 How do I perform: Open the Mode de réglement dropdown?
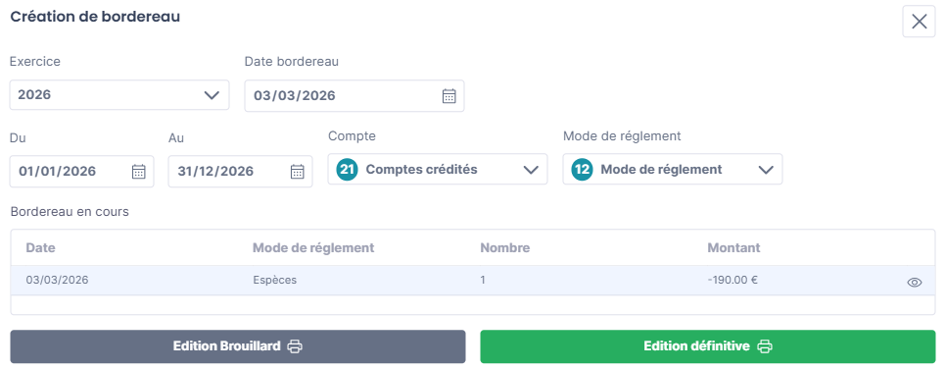pos(673,169)
